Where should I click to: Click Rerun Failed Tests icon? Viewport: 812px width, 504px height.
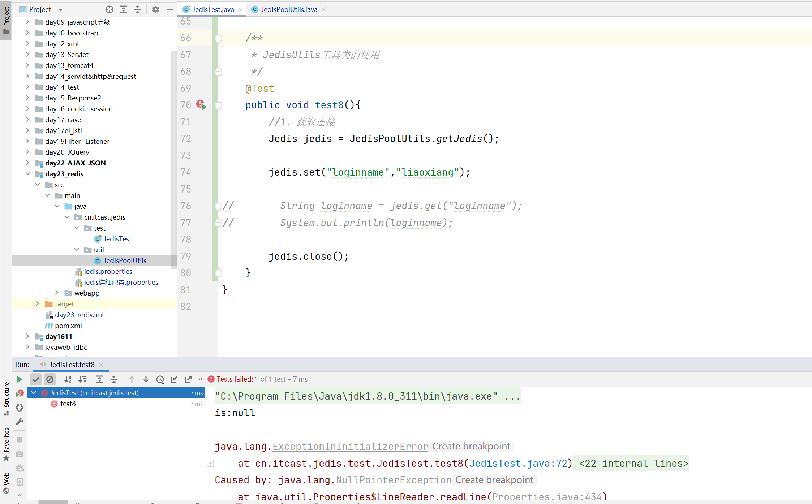tap(20, 393)
